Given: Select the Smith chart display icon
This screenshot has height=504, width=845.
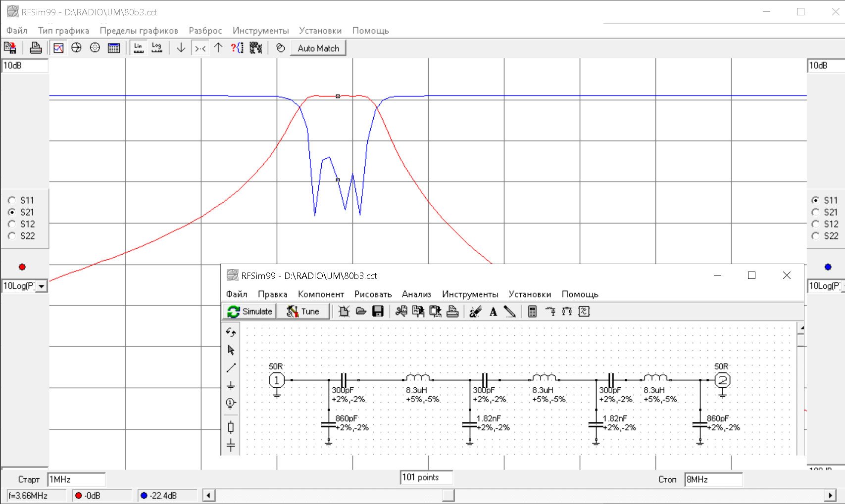Looking at the screenshot, I should pyautogui.click(x=76, y=48).
